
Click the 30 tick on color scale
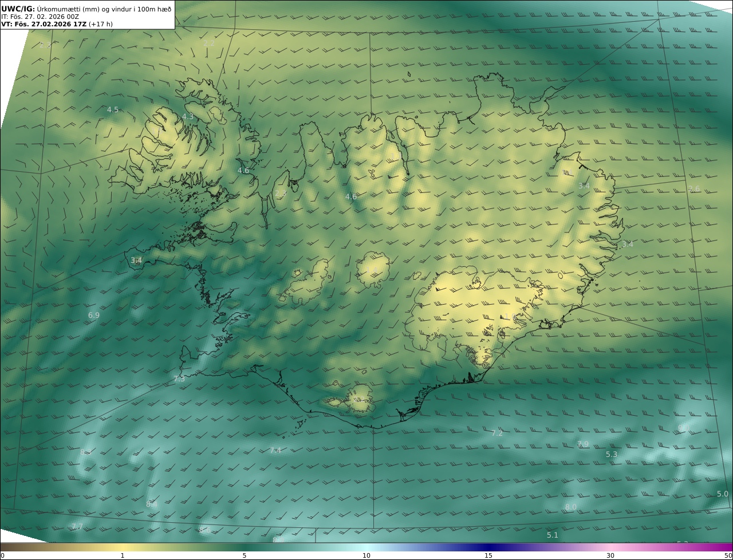pyautogui.click(x=610, y=555)
